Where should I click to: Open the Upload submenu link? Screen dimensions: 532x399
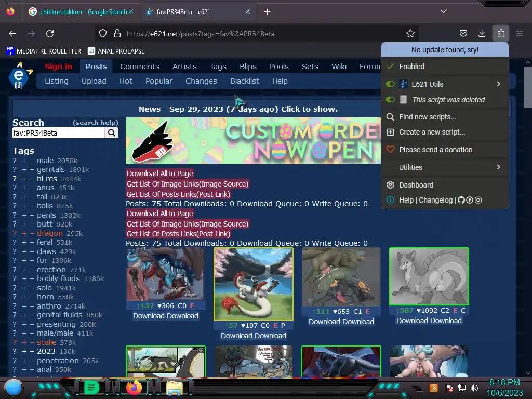(94, 81)
